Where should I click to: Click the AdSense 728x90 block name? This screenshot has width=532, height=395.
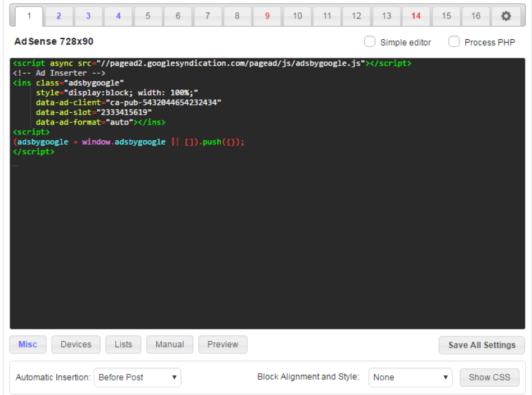[53, 42]
